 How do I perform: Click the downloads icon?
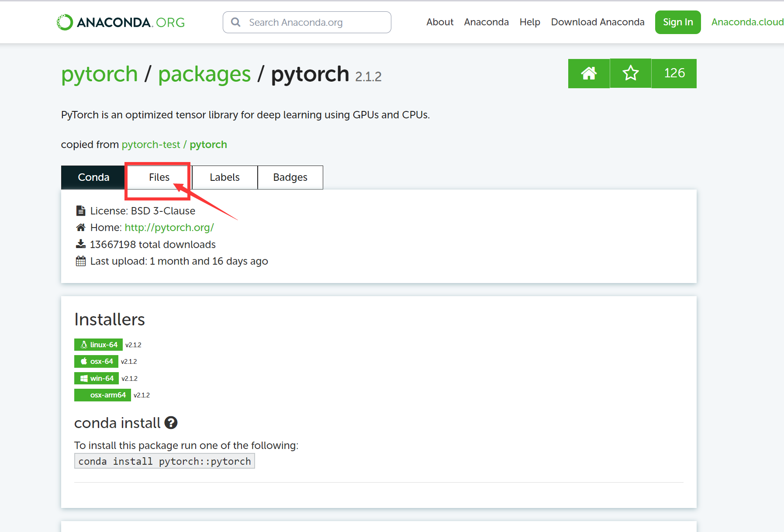click(x=81, y=244)
